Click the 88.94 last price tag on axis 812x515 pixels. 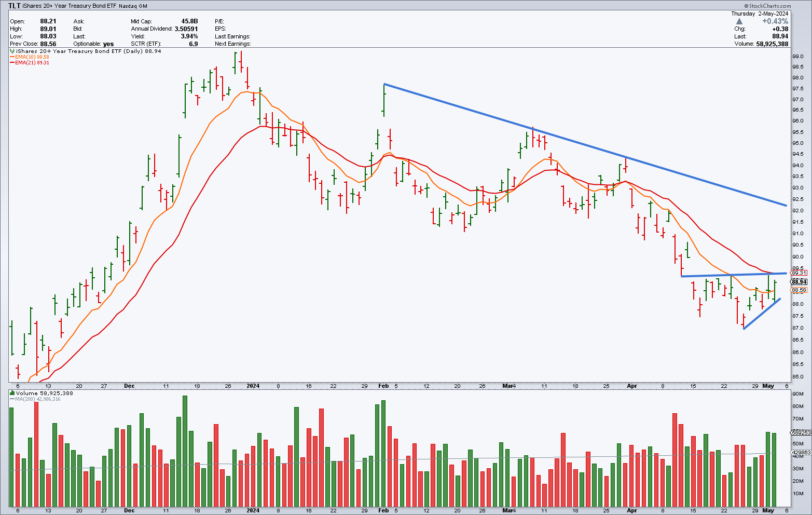point(799,282)
